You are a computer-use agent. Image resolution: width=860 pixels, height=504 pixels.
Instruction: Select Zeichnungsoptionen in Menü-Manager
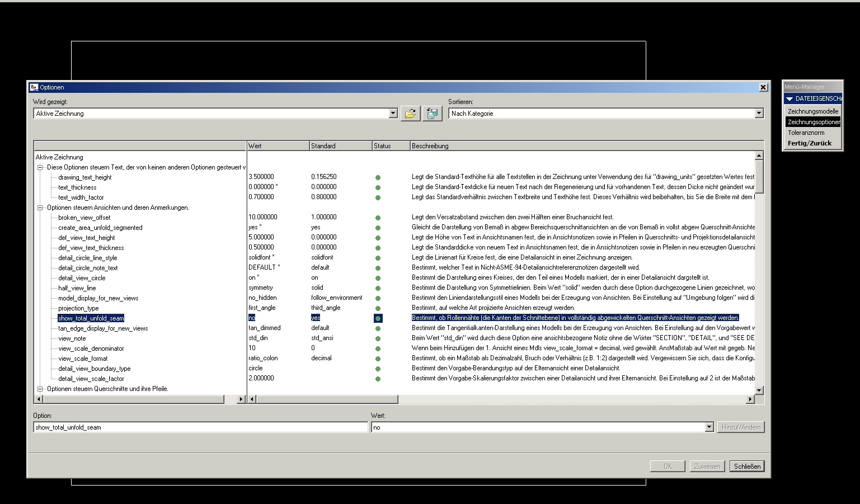[814, 122]
